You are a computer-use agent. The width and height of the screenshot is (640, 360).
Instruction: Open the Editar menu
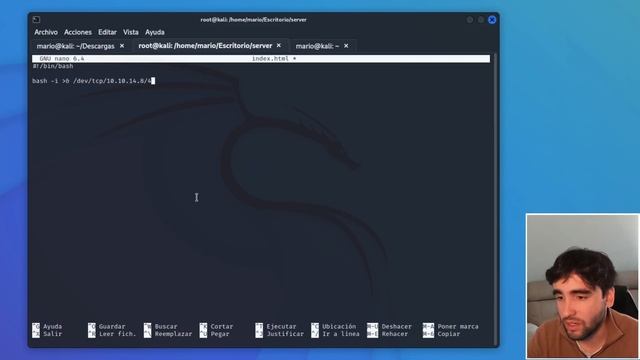click(x=107, y=32)
